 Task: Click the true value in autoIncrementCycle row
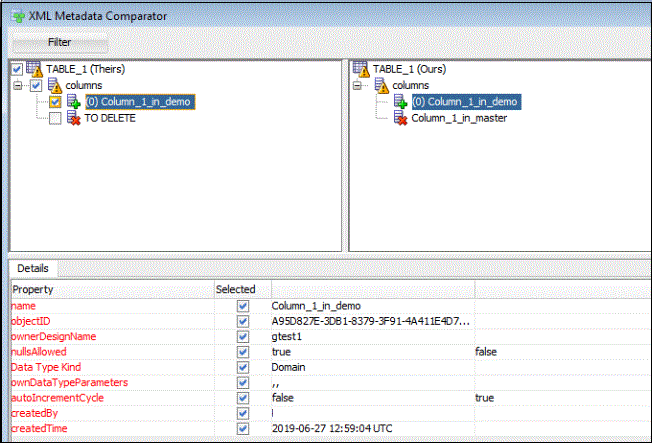click(x=485, y=398)
